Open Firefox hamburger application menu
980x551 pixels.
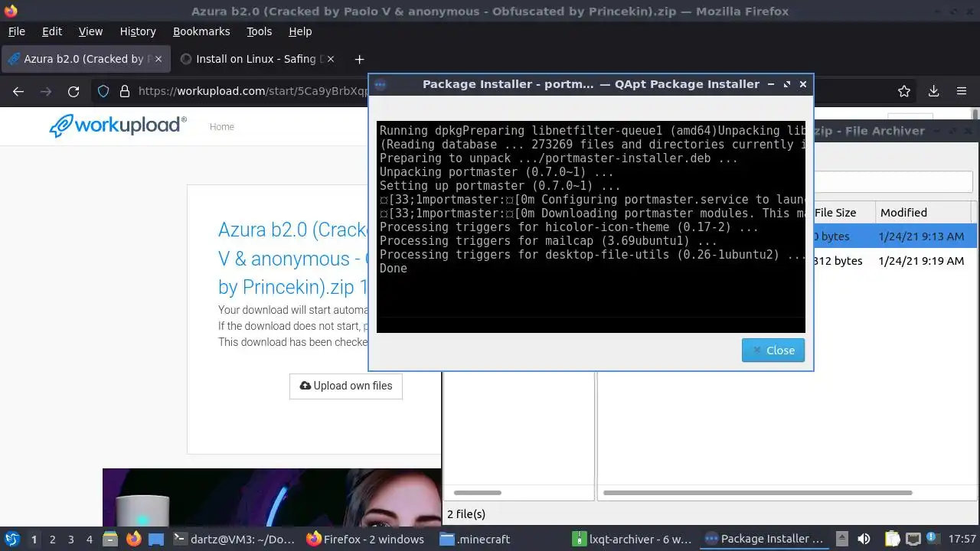point(962,91)
